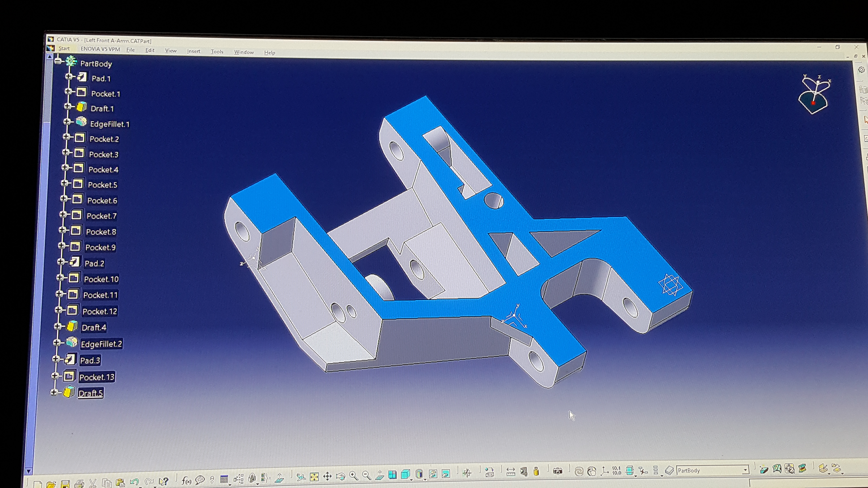The width and height of the screenshot is (868, 488).
Task: Click the Print icon in toolbar
Action: [79, 484]
